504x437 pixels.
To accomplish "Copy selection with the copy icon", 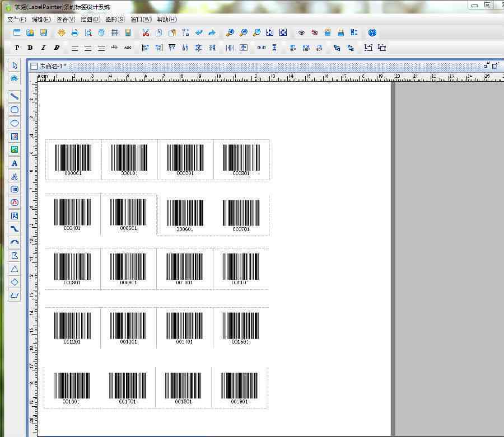I will (159, 32).
